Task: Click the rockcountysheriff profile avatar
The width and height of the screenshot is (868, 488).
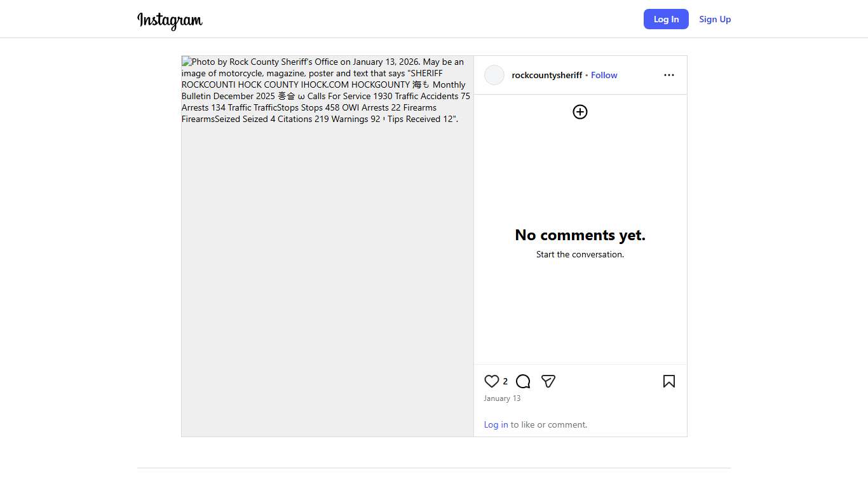Action: point(494,75)
